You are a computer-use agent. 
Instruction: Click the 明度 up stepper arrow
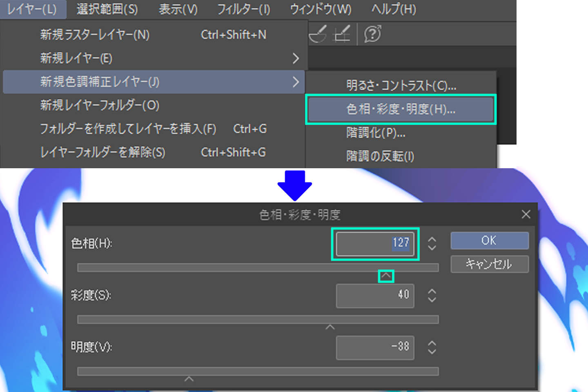coord(432,343)
